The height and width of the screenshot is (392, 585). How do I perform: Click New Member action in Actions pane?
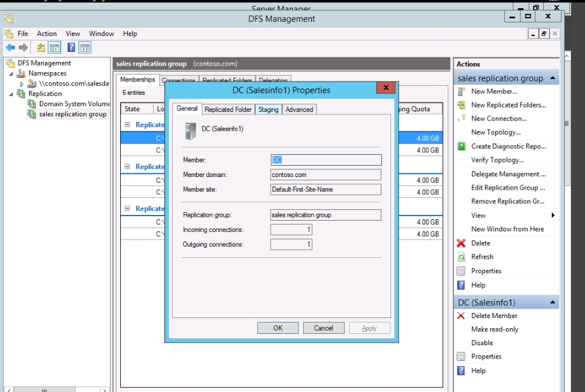tap(493, 91)
